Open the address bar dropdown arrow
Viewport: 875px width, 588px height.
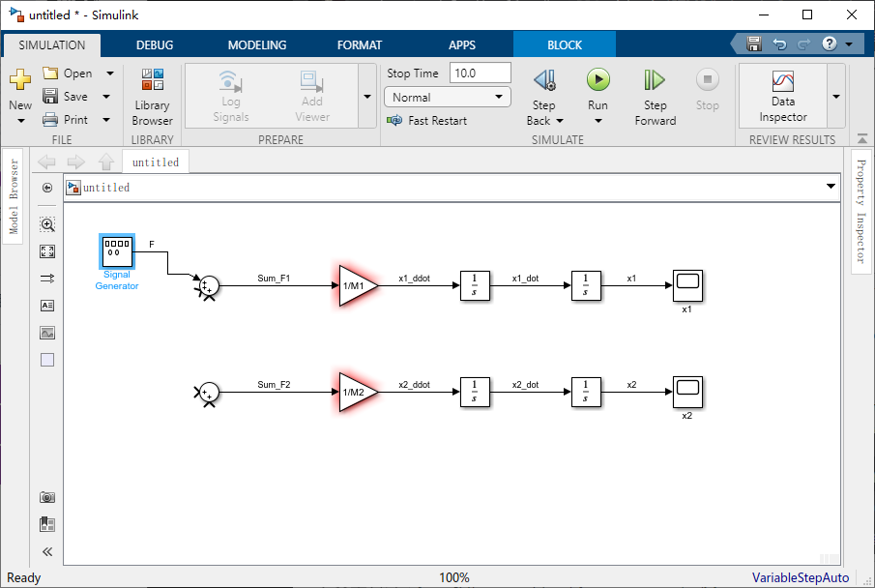click(x=831, y=187)
